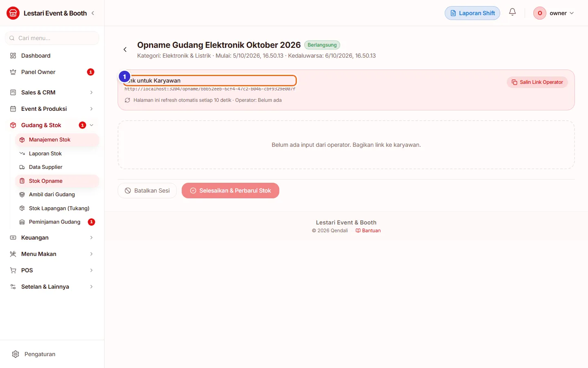Click the Peminjaman Gudang warehouse icon
The width and height of the screenshot is (588, 368).
pos(22,222)
